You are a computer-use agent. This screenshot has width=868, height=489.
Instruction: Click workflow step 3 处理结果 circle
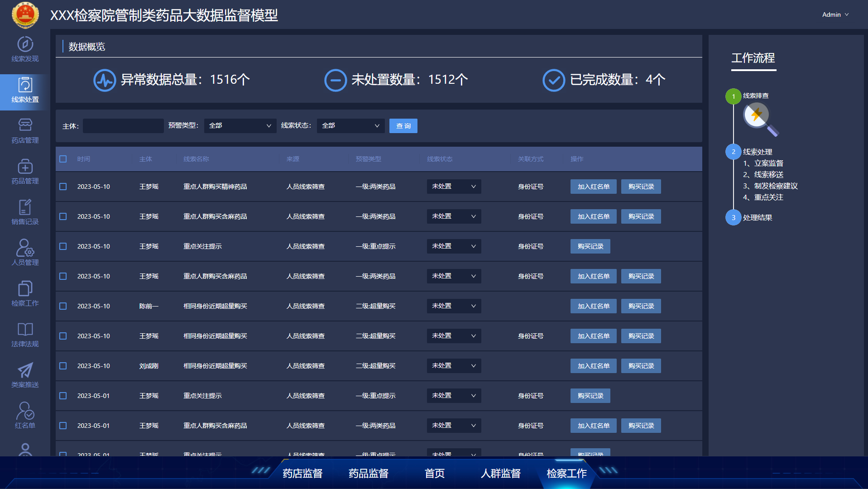[x=733, y=218]
